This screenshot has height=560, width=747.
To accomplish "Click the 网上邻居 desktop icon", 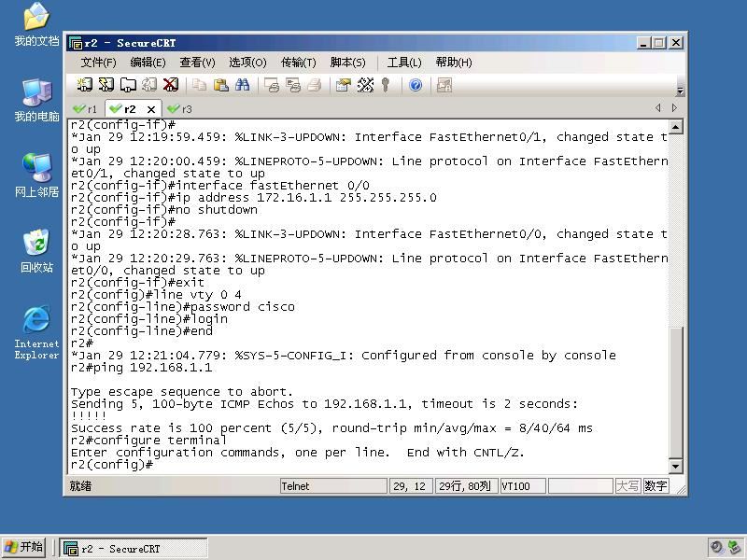I will 36,175.
